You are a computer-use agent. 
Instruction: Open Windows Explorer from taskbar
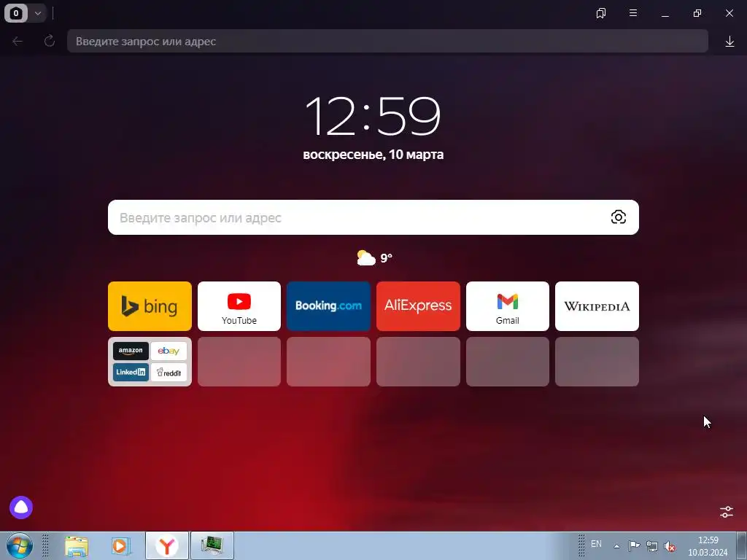coord(76,546)
